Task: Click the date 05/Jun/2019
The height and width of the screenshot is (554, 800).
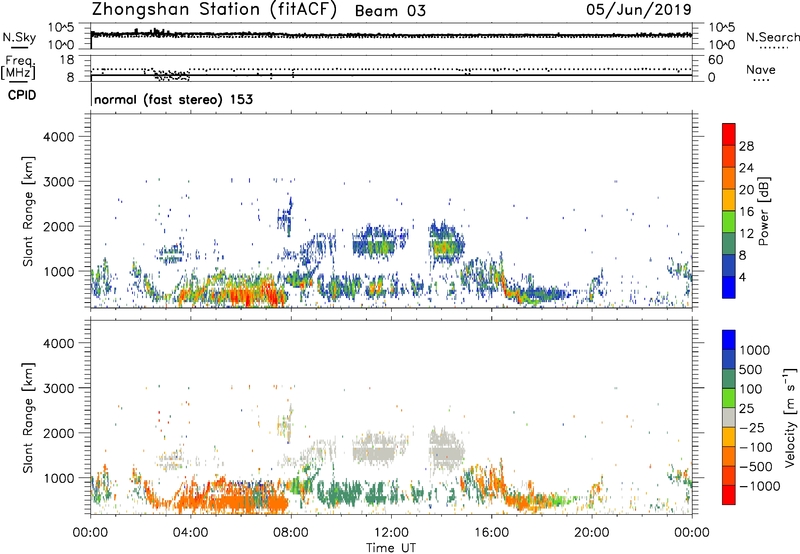Action: click(x=639, y=9)
